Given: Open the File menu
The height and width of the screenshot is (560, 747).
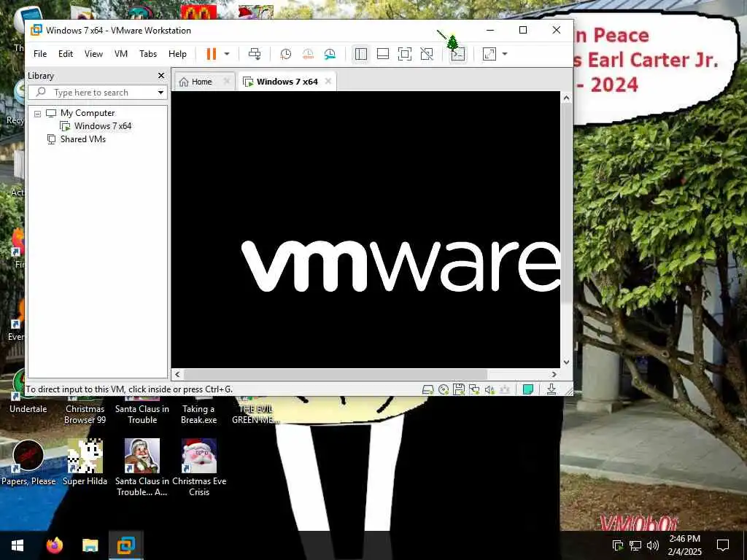Looking at the screenshot, I should click(x=40, y=54).
